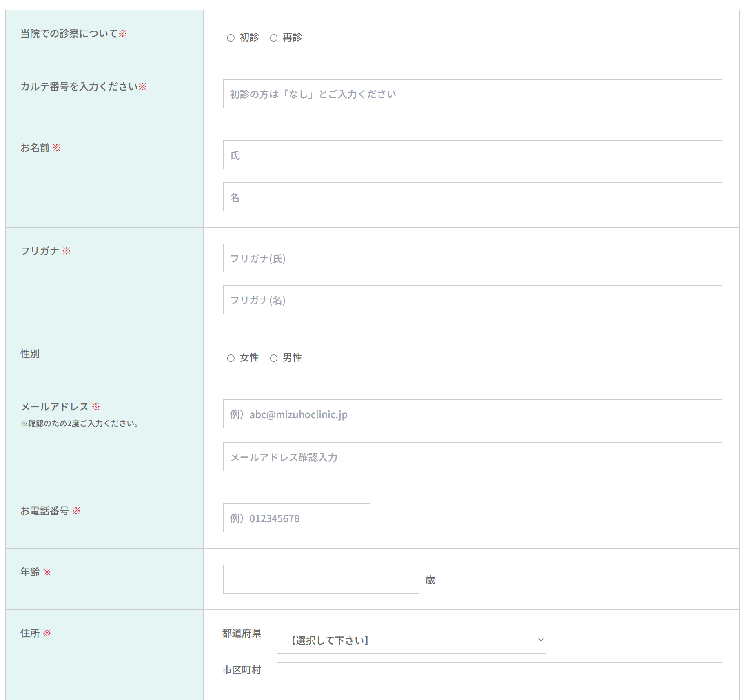Click the 女性 label text

[249, 358]
